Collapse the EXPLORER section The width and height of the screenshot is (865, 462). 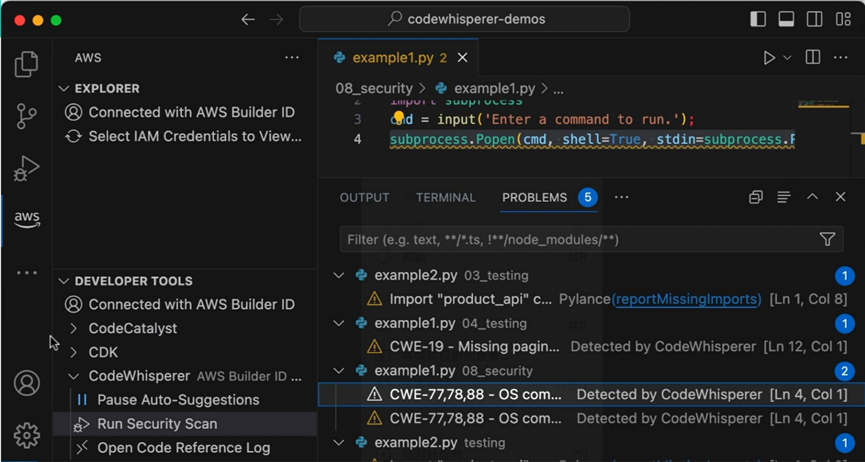(64, 88)
